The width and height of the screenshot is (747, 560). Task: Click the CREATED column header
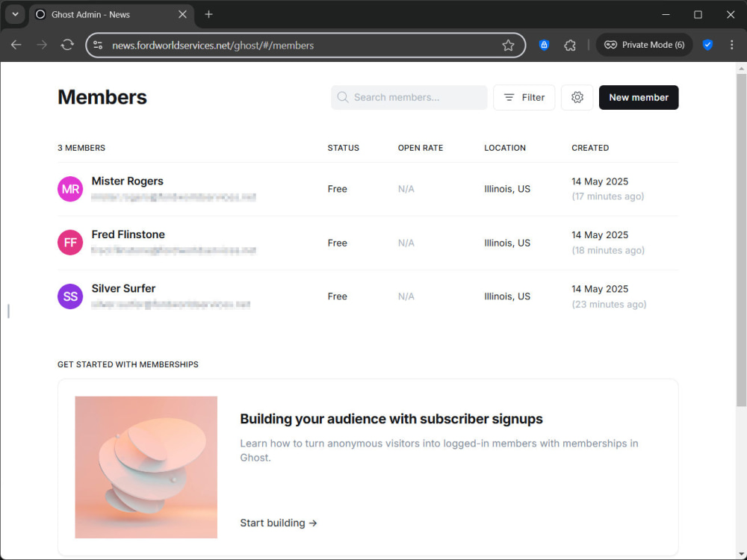[x=590, y=148]
